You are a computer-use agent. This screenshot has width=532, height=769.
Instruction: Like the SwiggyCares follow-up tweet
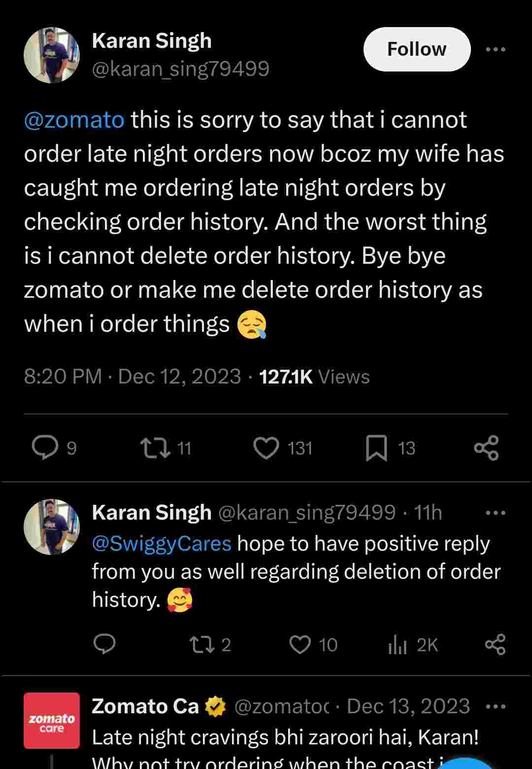(x=300, y=644)
